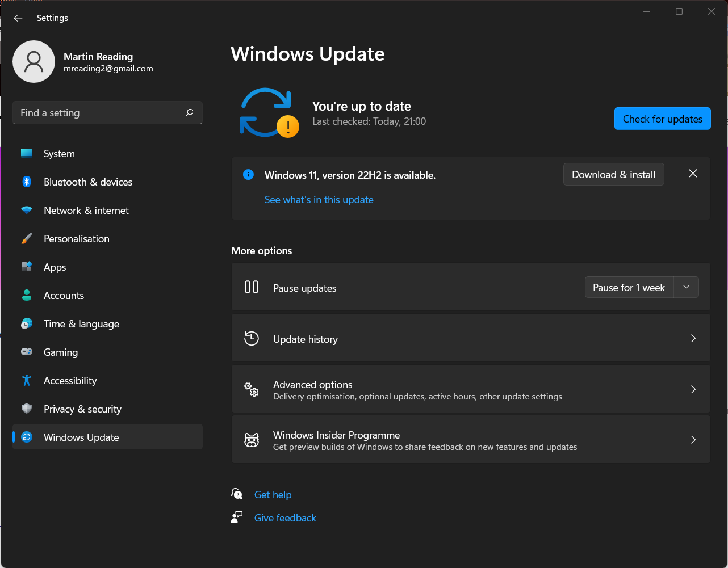Click the Network wifi icon
728x568 pixels.
tap(27, 210)
